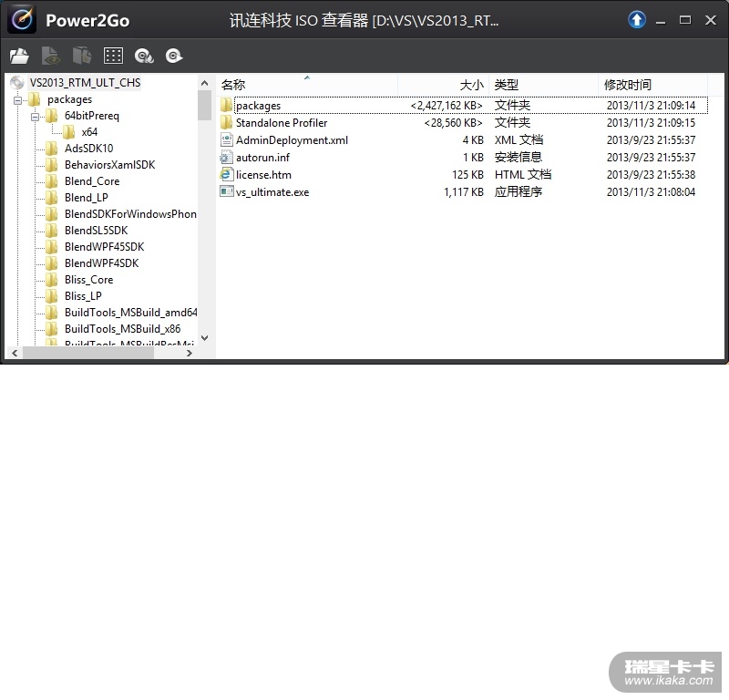This screenshot has width=729, height=700.
Task: Select the packages row in file list
Action: pyautogui.click(x=464, y=105)
